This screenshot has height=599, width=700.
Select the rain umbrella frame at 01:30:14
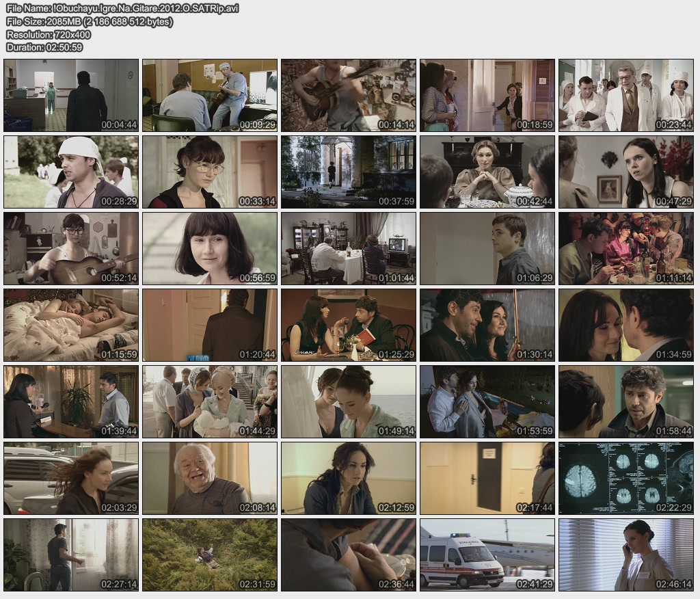point(487,325)
